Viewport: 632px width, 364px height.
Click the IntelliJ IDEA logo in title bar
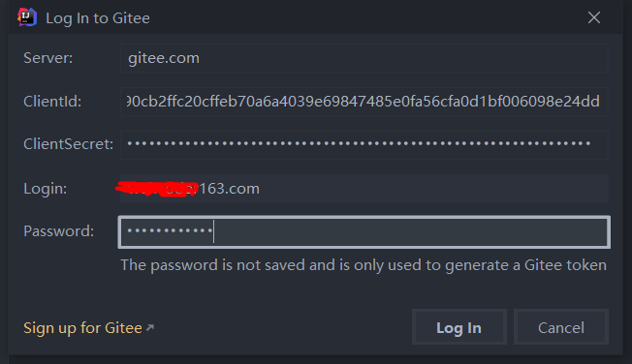coord(27,17)
